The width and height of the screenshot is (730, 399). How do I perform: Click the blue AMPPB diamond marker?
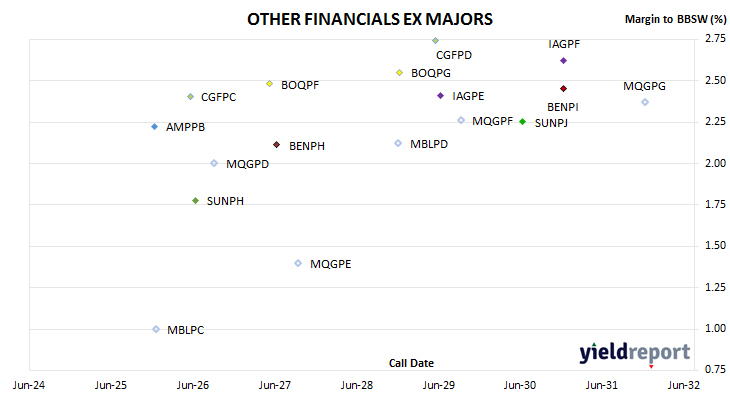click(x=155, y=127)
